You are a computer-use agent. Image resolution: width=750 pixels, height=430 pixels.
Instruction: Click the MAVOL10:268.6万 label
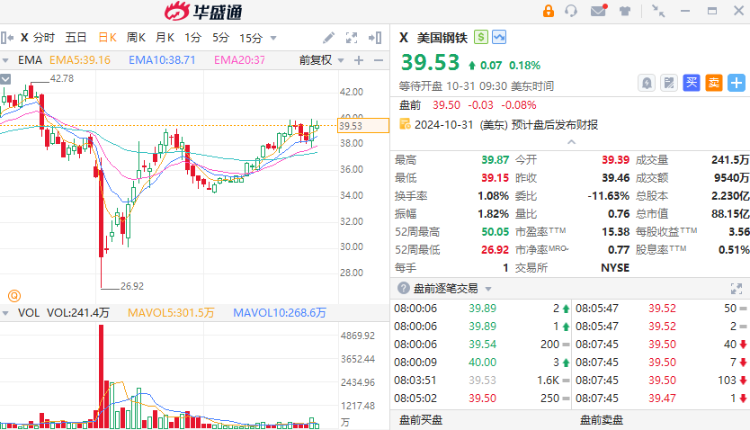coord(280,313)
